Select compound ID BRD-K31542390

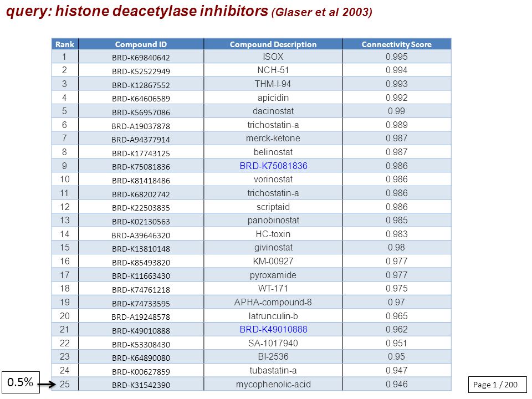click(141, 385)
